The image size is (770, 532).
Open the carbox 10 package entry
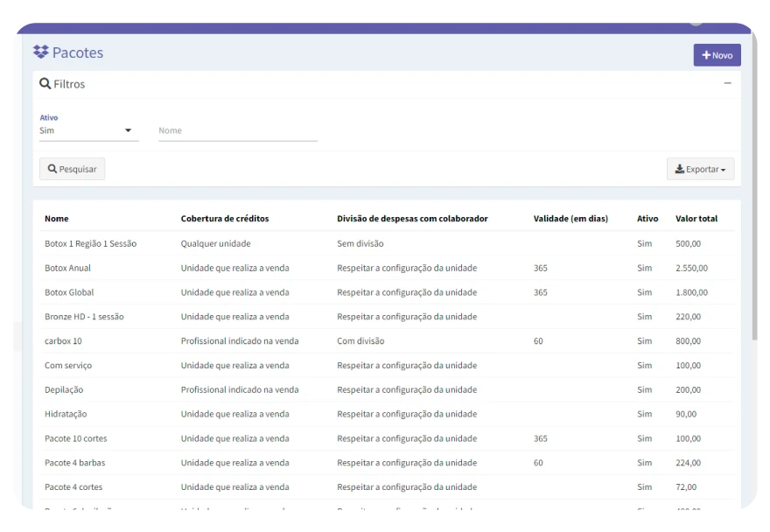pyautogui.click(x=63, y=341)
